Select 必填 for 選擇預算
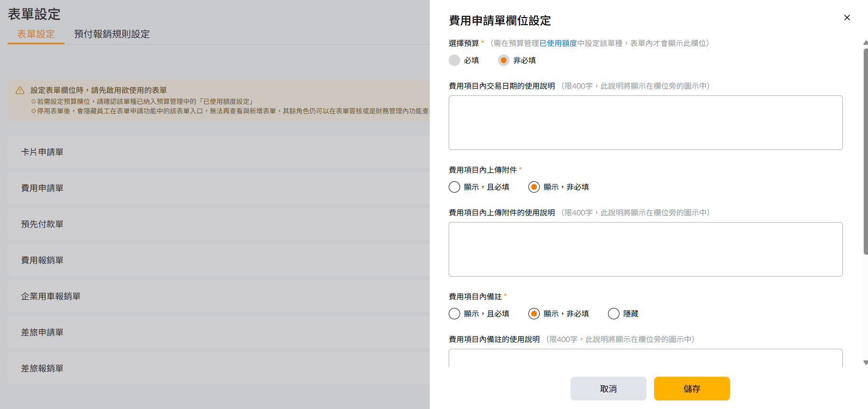This screenshot has width=868, height=409. pos(454,60)
